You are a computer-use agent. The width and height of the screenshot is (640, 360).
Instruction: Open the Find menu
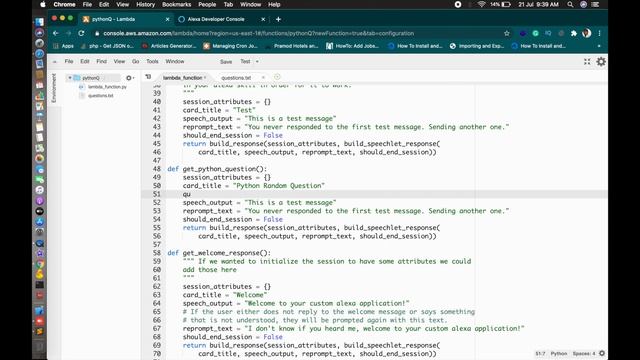[101, 61]
